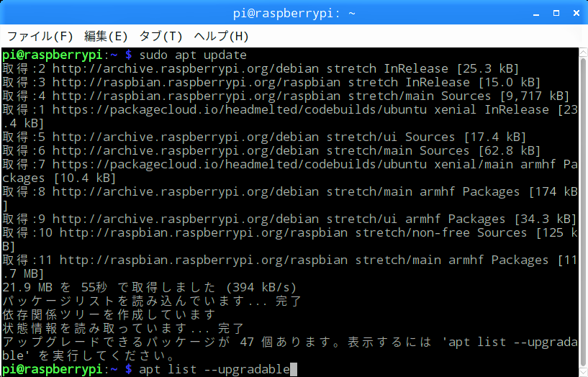Click the 'apt list --upgradable' command at prompt
The width and height of the screenshot is (588, 377).
pyautogui.click(x=214, y=369)
